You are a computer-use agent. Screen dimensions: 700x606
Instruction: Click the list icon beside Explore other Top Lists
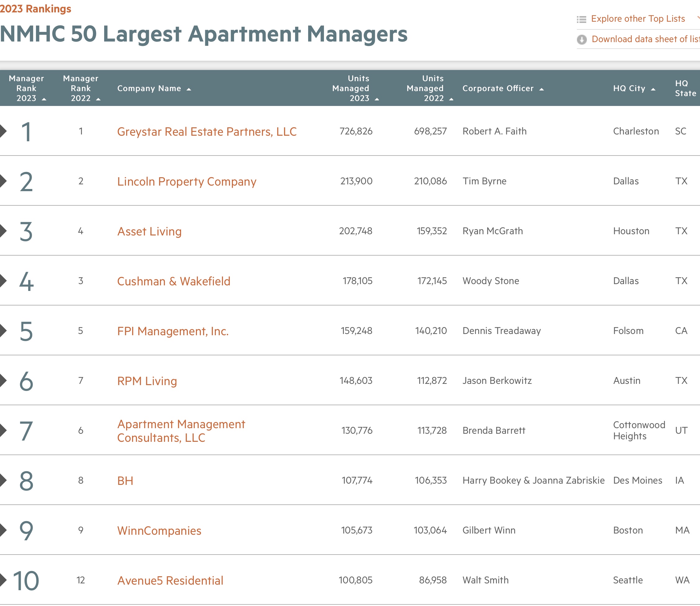click(581, 19)
